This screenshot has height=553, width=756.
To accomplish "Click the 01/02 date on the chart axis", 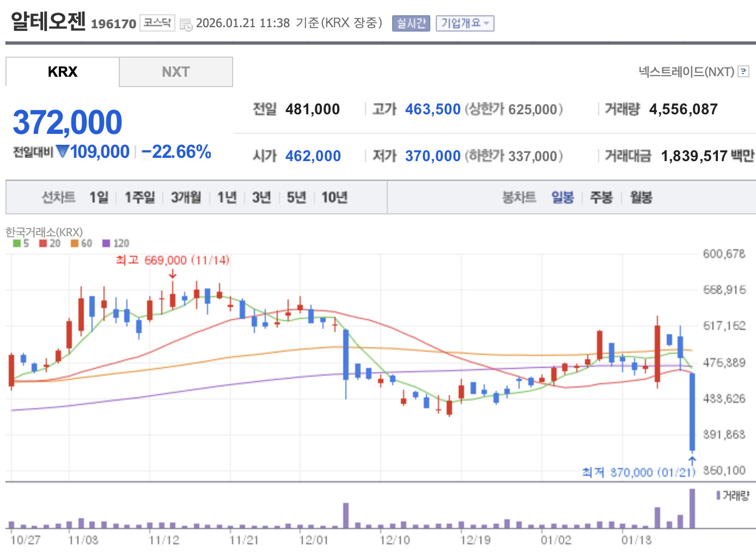I will pyautogui.click(x=556, y=540).
